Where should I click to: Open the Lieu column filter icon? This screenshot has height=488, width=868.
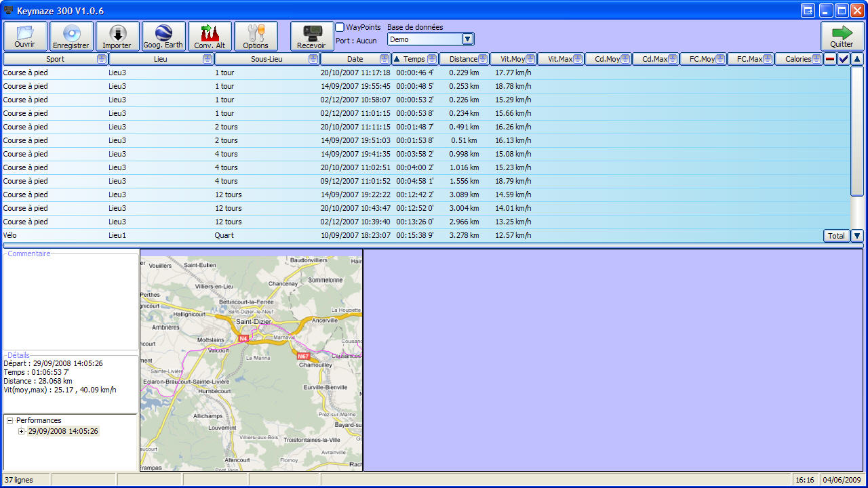pos(208,59)
